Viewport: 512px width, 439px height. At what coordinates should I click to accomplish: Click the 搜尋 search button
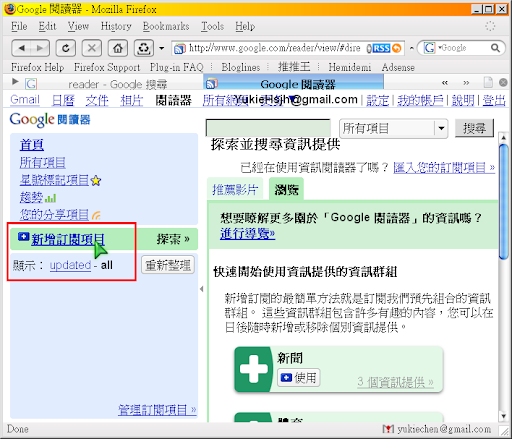(474, 128)
